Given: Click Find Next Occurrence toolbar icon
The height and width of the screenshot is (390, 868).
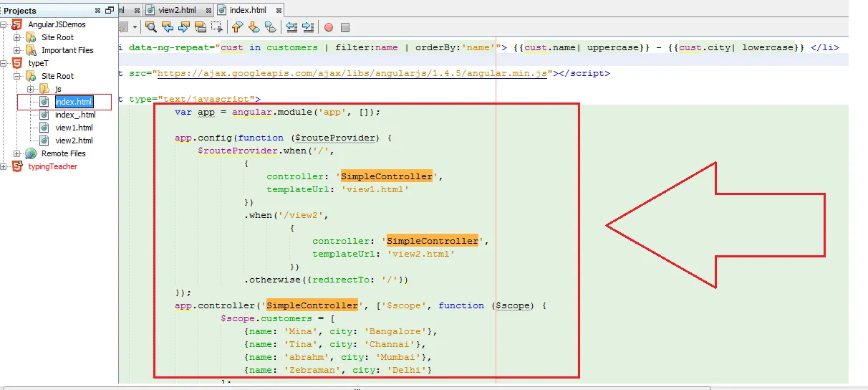Looking at the screenshot, I should [184, 27].
